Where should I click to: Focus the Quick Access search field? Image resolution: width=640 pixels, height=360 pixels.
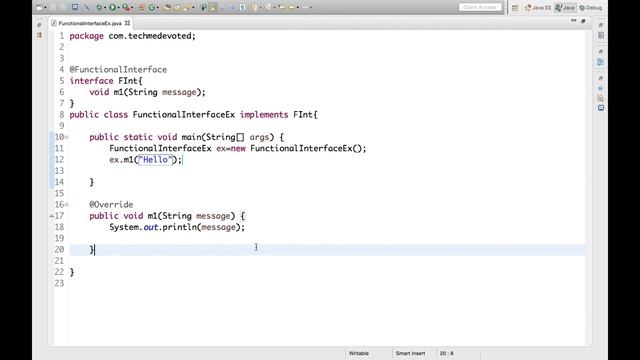[480, 7]
